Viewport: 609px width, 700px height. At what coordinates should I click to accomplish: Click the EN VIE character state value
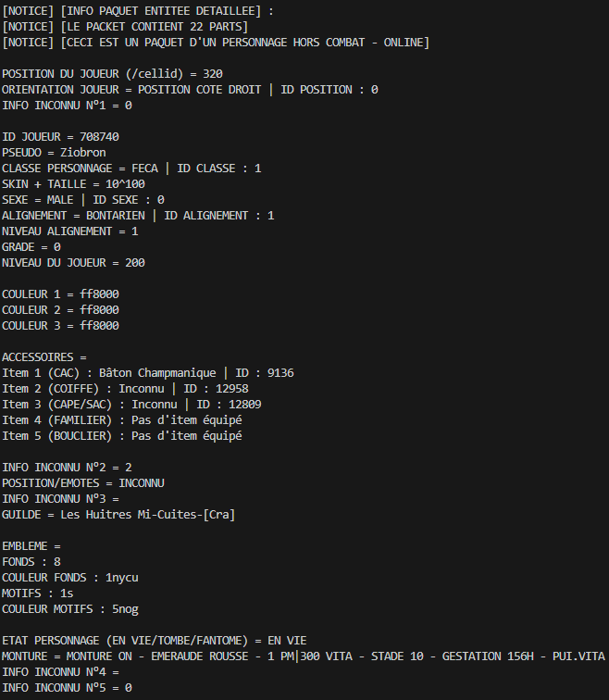287,641
